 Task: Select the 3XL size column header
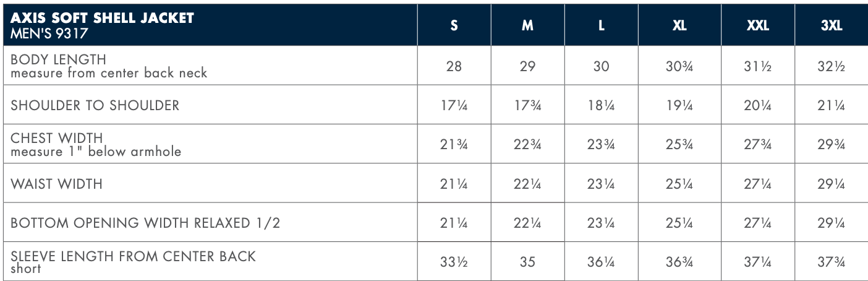pos(831,27)
